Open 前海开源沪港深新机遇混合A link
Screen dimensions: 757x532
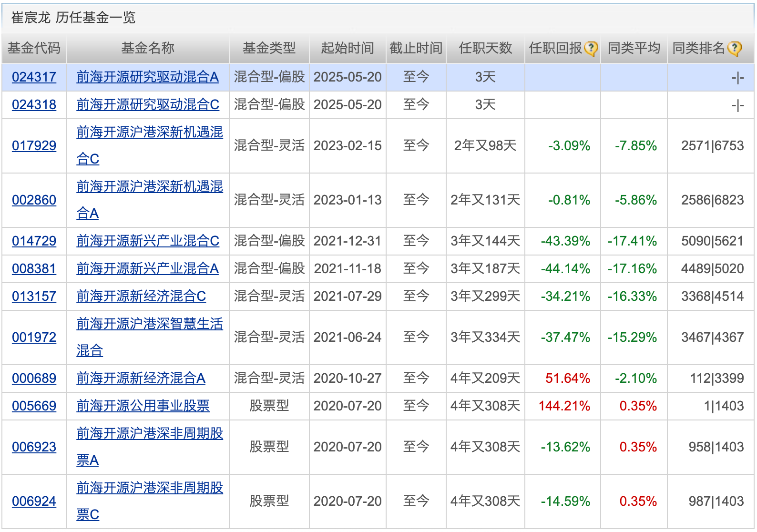pyautogui.click(x=150, y=200)
